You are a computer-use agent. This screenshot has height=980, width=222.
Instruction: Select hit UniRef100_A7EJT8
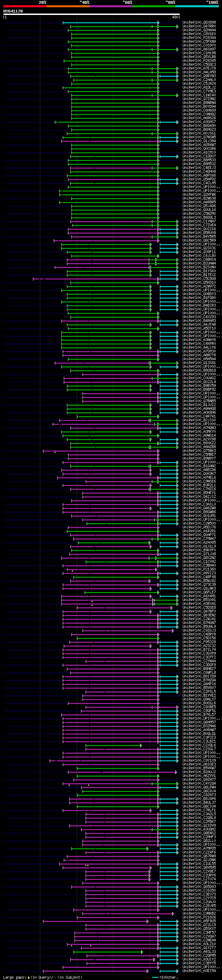199,68
